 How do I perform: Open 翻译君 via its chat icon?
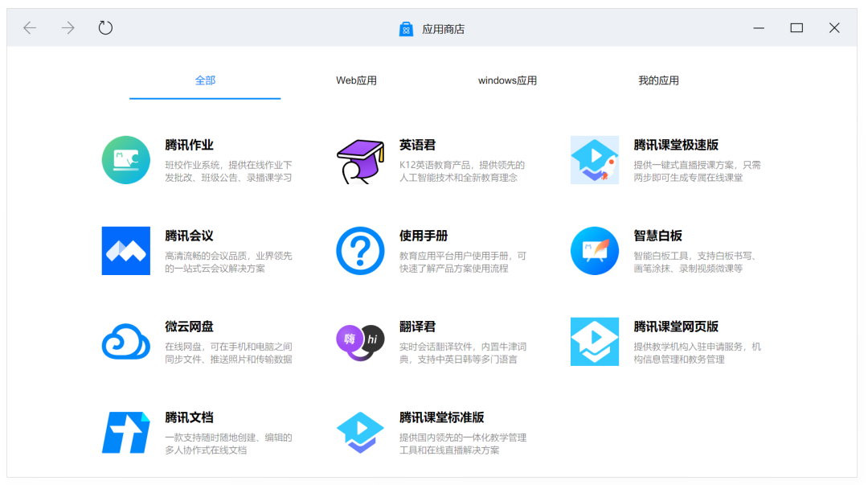pyautogui.click(x=359, y=342)
